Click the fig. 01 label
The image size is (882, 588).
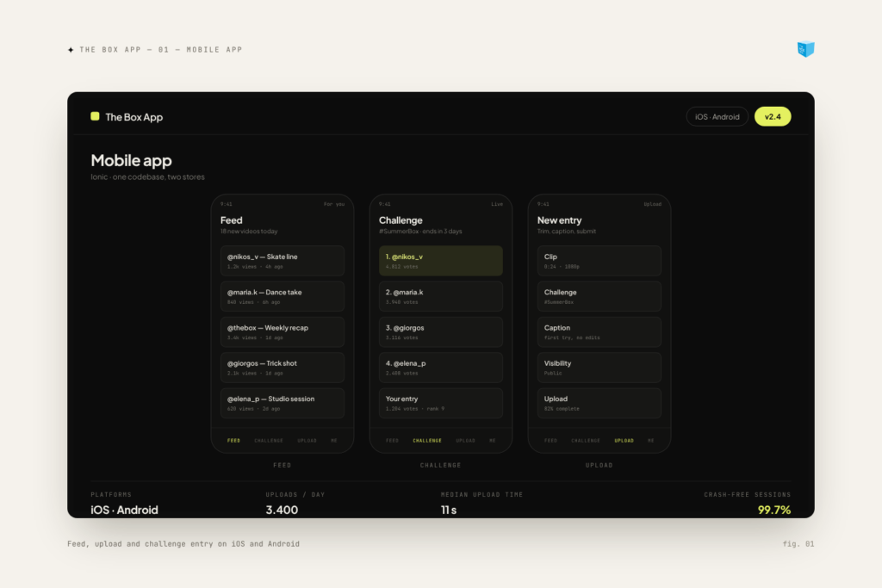click(798, 543)
